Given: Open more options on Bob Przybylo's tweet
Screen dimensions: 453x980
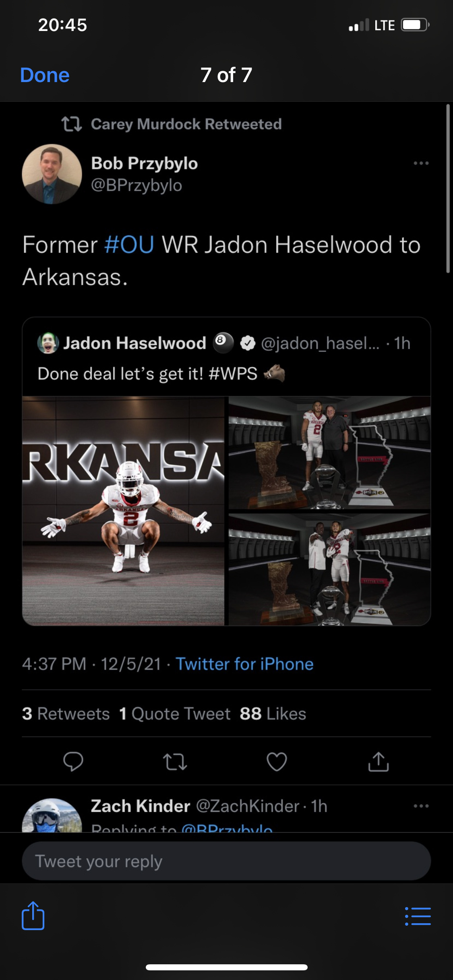Looking at the screenshot, I should pos(421,163).
